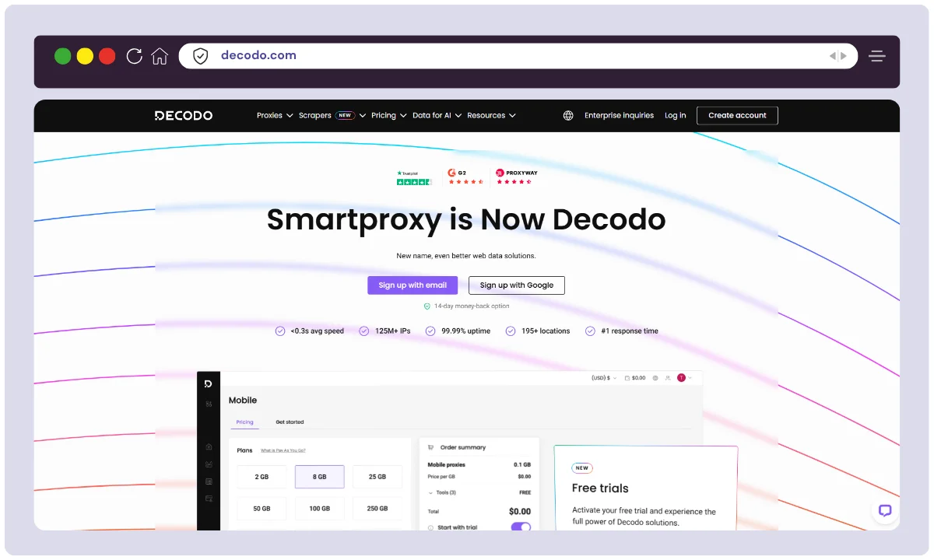The width and height of the screenshot is (934, 560).
Task: Click the Trustpilot rating badge
Action: (x=413, y=177)
